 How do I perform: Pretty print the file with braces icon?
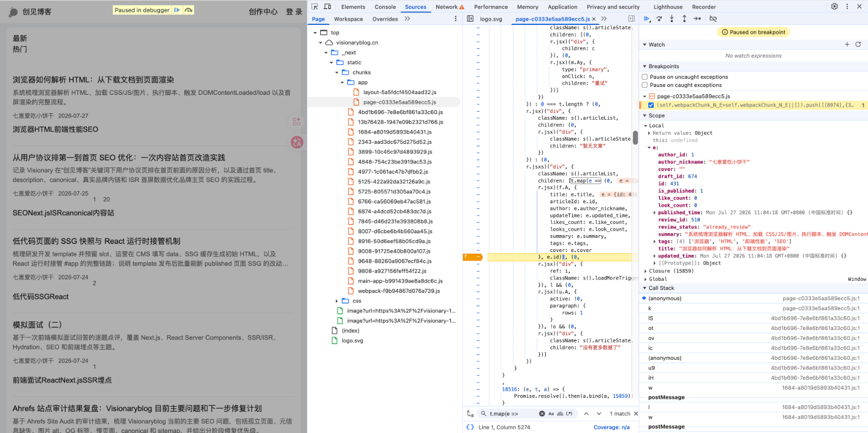[470, 427]
